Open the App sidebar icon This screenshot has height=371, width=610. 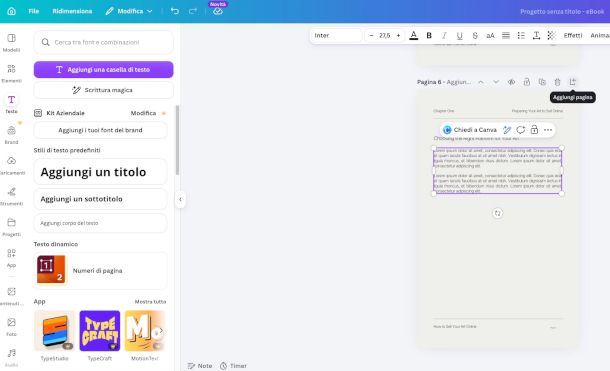pyautogui.click(x=11, y=258)
